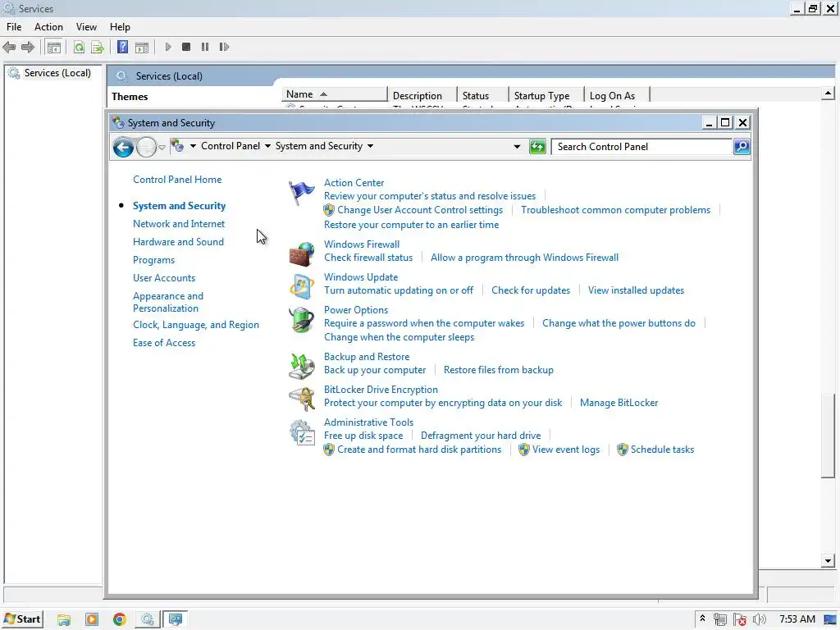
Task: Click the Startup Type column header
Action: (546, 95)
